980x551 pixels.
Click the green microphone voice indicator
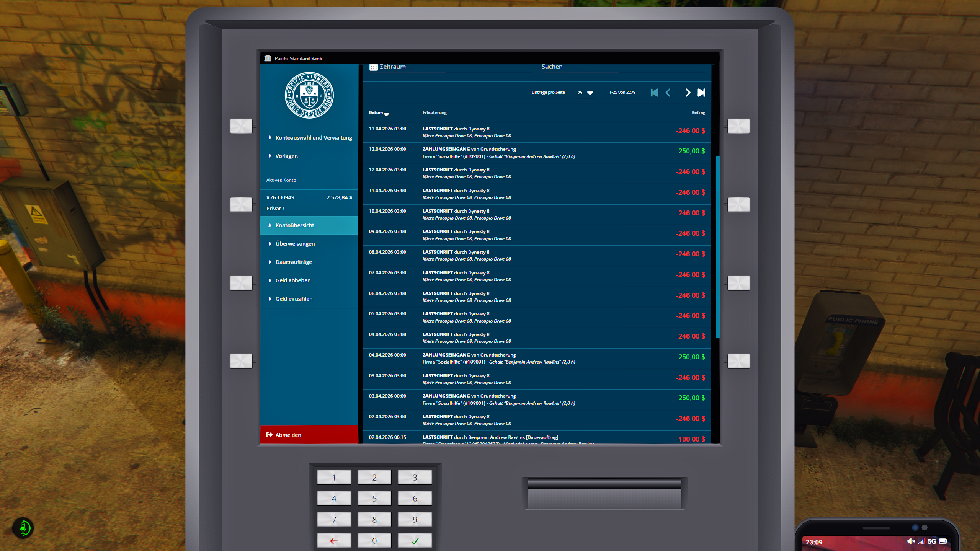(23, 528)
